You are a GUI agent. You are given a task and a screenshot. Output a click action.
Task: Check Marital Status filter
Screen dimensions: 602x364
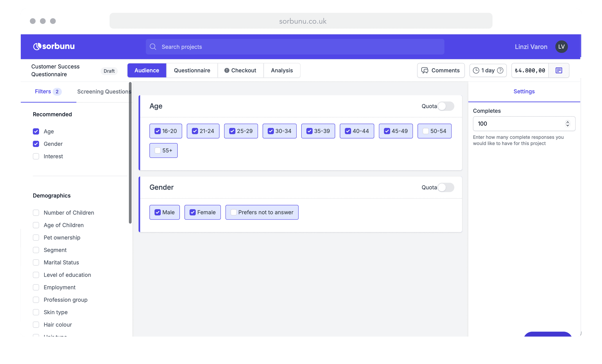[36, 263]
